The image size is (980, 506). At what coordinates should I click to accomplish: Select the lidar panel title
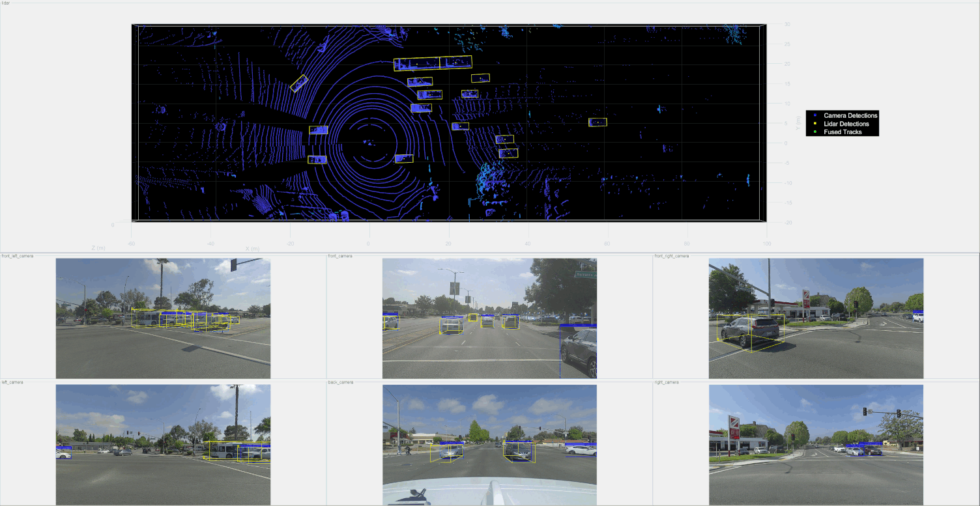(x=6, y=3)
